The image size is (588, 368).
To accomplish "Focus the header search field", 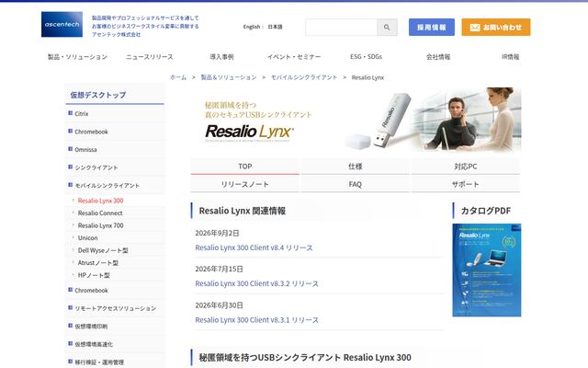I will 341,27.
